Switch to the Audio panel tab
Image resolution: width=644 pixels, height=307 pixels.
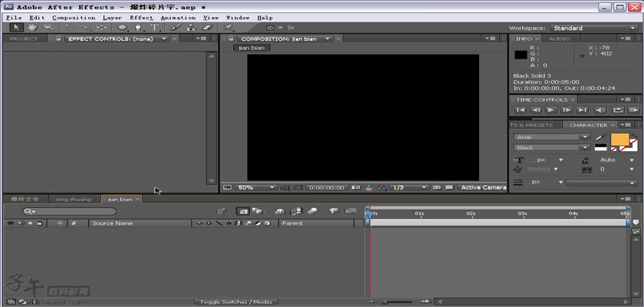560,38
